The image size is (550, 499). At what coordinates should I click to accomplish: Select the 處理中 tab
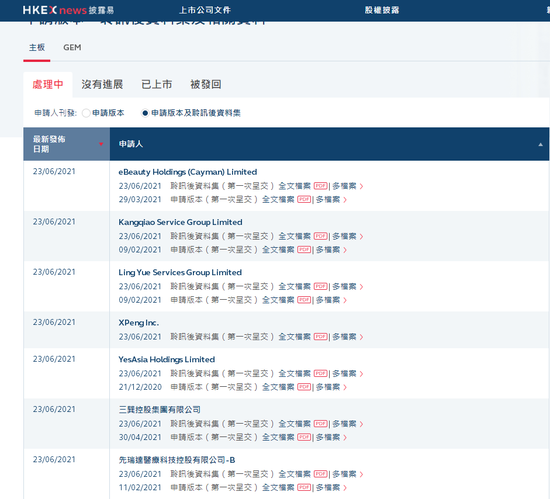coord(48,85)
